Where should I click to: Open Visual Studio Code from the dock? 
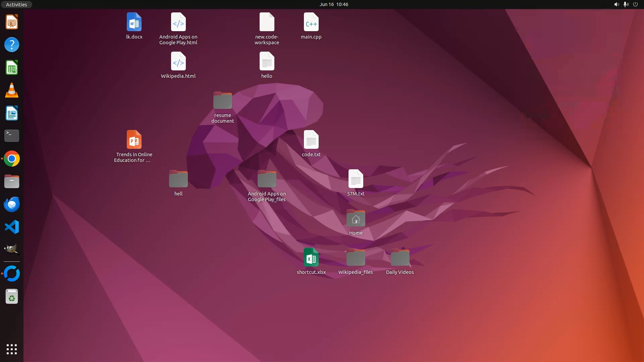(12, 227)
